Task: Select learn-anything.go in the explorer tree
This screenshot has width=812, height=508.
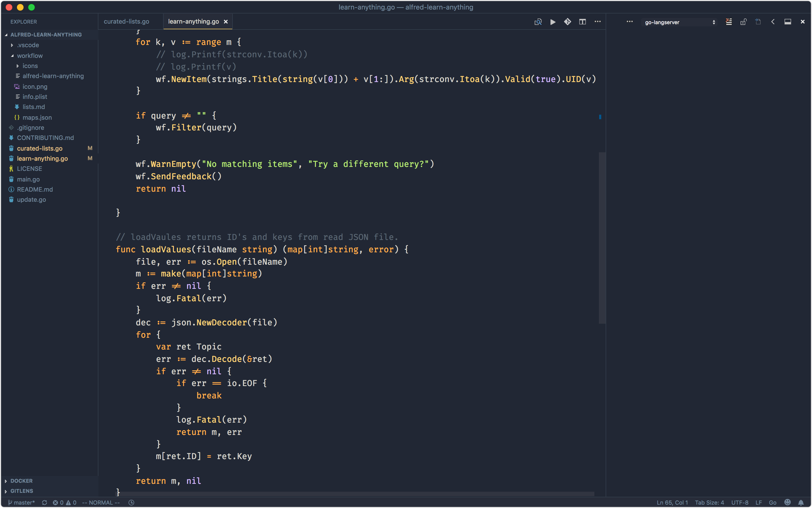Action: [x=42, y=158]
